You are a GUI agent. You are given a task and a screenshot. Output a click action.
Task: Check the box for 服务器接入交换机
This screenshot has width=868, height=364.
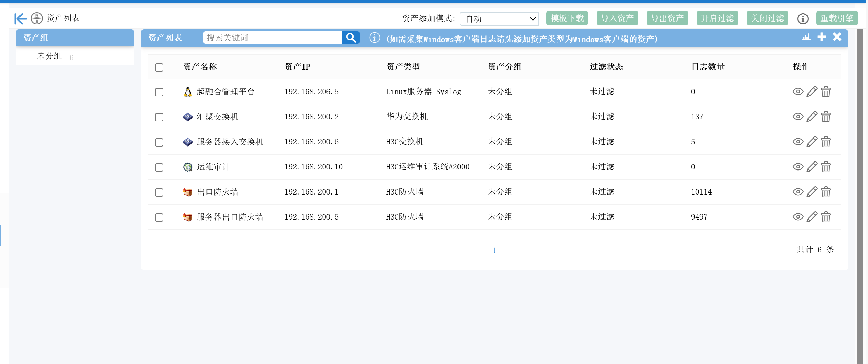[x=159, y=142]
